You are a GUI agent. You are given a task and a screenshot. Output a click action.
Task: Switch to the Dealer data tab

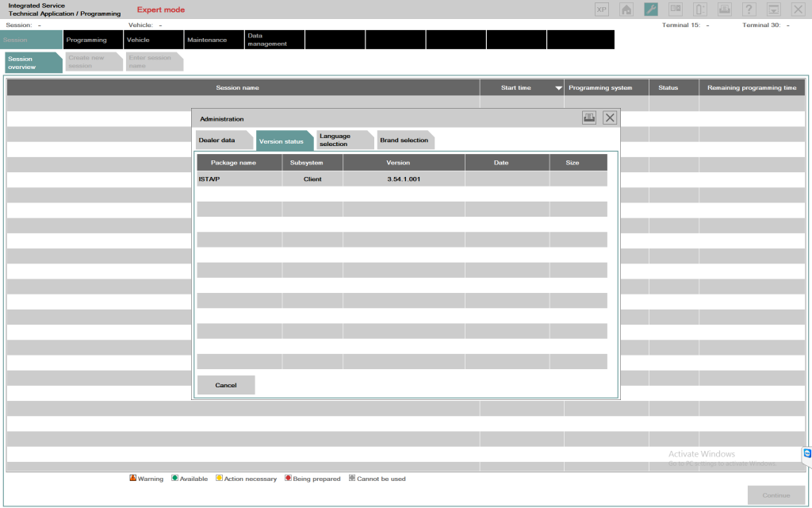pos(224,140)
